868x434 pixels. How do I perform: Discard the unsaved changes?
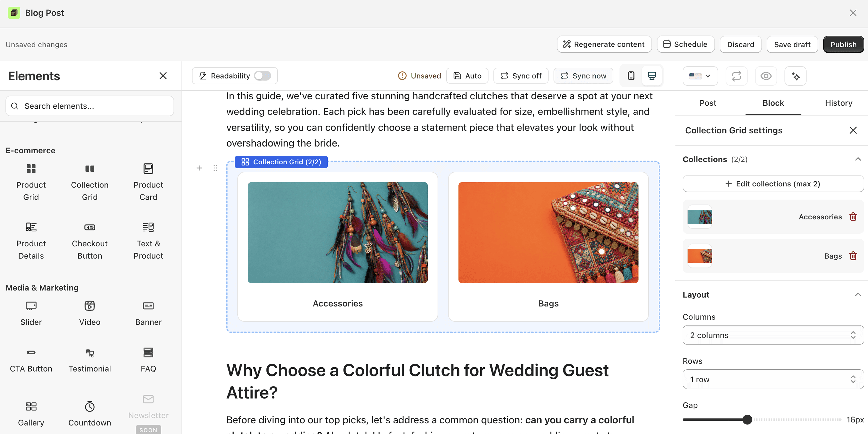point(740,44)
